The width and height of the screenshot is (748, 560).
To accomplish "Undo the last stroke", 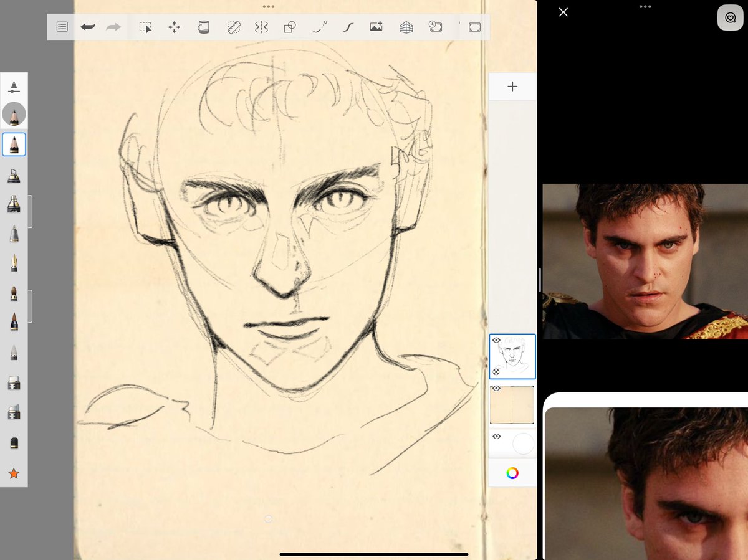I will coord(87,27).
